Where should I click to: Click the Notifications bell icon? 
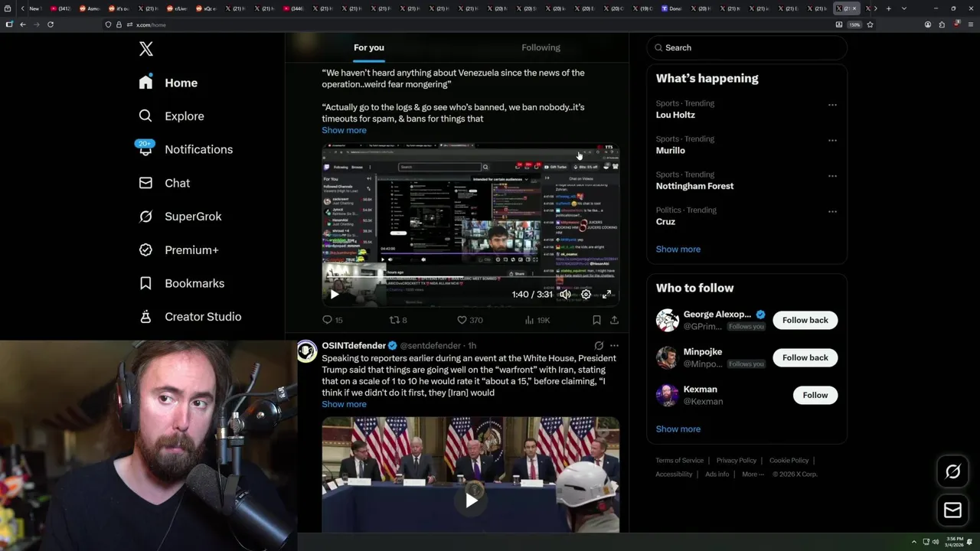tap(145, 150)
